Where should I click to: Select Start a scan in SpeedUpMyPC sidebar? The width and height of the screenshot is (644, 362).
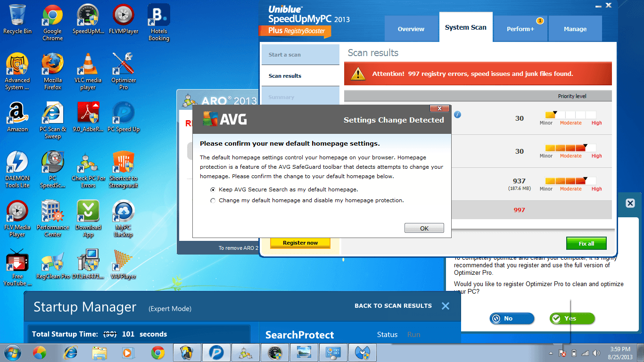300,55
